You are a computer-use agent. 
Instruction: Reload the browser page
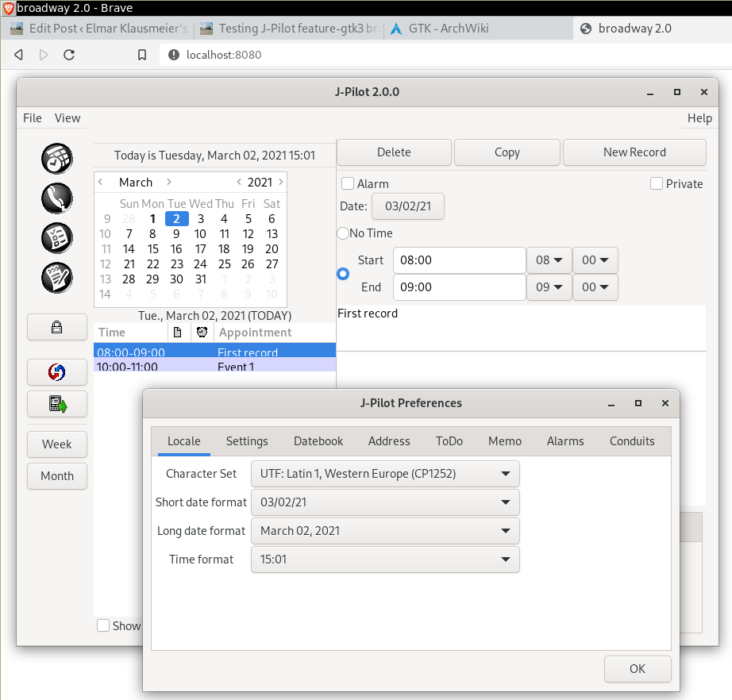tap(69, 55)
